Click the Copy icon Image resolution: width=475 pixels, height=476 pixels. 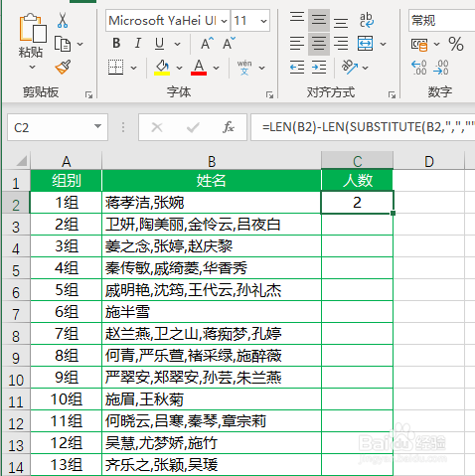pyautogui.click(x=63, y=44)
